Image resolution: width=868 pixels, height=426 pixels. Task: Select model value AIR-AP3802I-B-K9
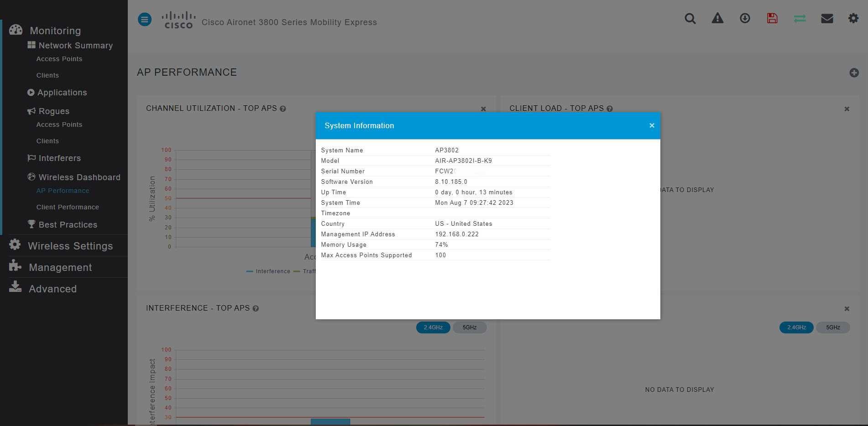pos(463,161)
